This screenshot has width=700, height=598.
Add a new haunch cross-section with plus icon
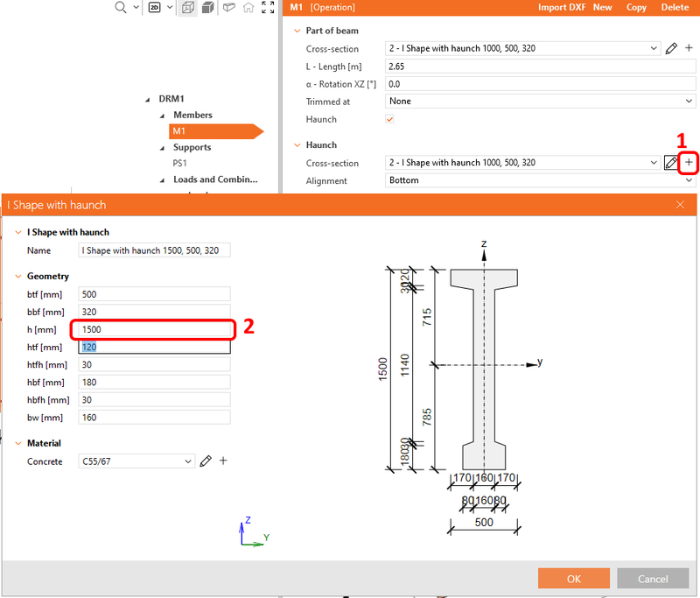pos(689,163)
